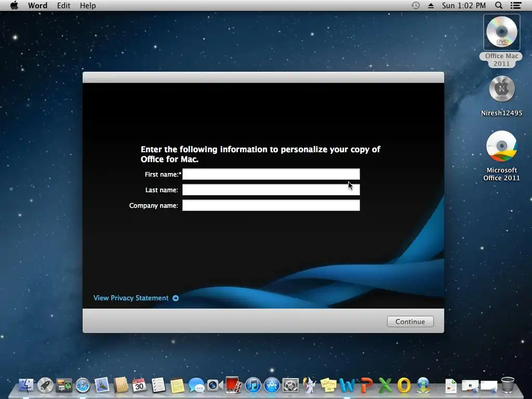The image size is (532, 399).
Task: Launch iTunes music note icon
Action: pos(253,385)
